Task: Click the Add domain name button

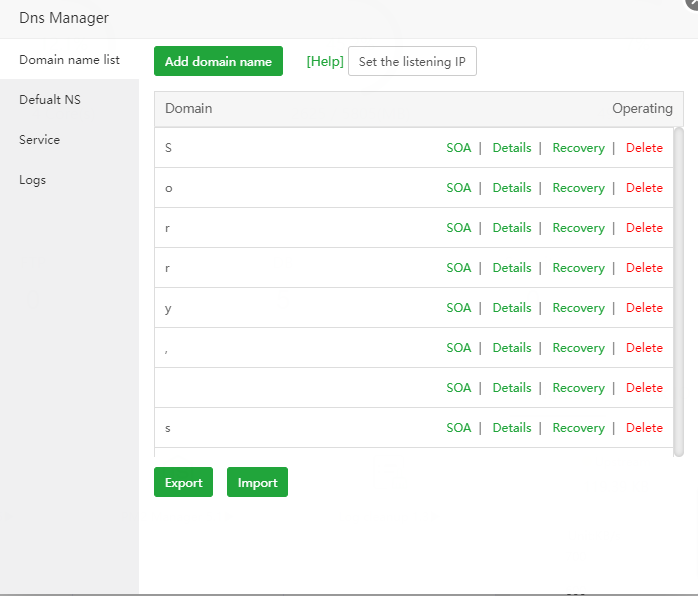Action: point(218,61)
